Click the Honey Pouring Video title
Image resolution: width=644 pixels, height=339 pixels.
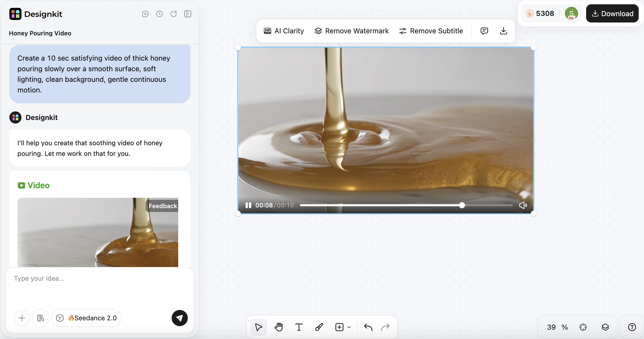(x=40, y=33)
